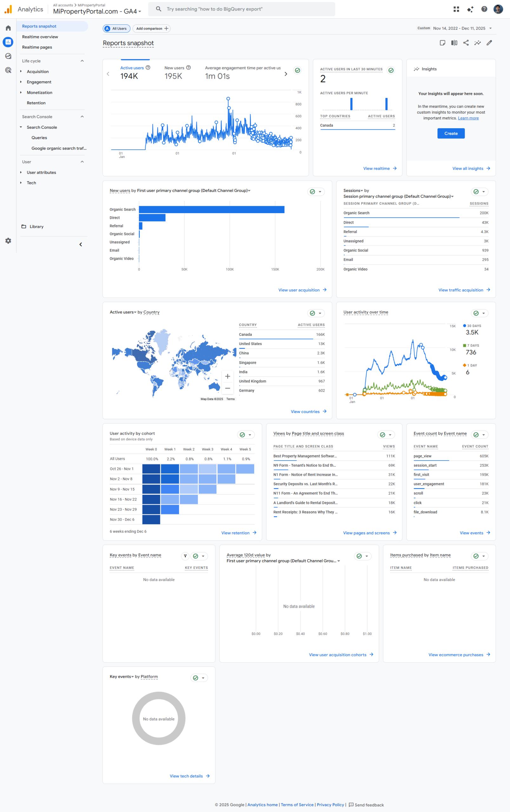This screenshot has height=812, width=510.
Task: Open the Advertising icon in the left rail
Action: pyautogui.click(x=8, y=70)
